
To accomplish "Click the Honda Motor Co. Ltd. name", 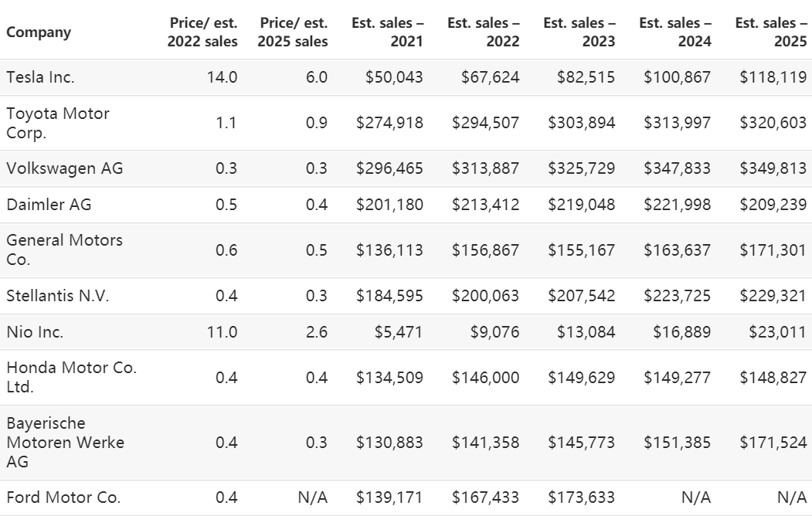I will pos(71,377).
